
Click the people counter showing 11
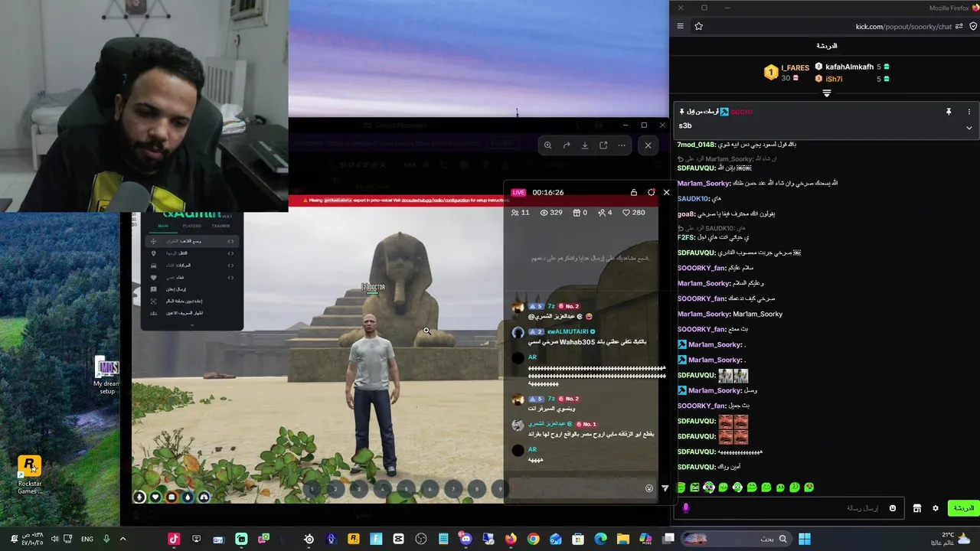(520, 213)
